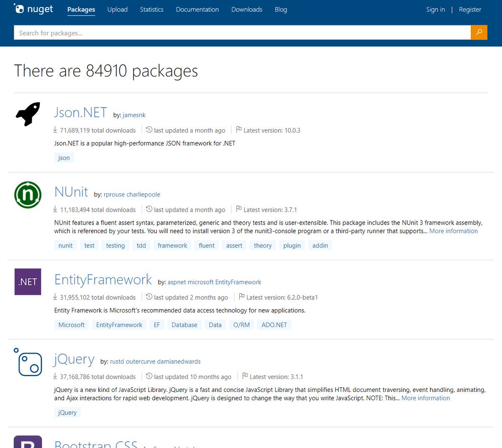Go to the Statistics page
Screen dimensions: 502x448
click(152, 9)
